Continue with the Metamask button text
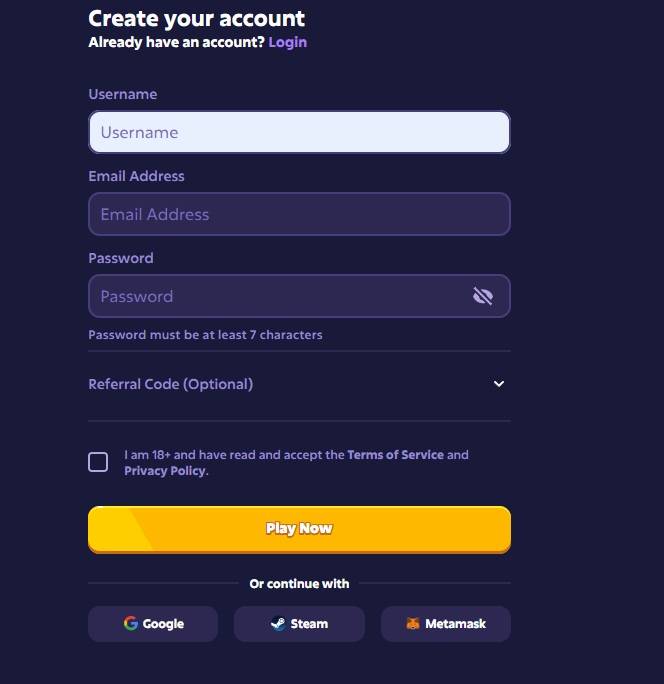The width and height of the screenshot is (664, 684). (x=455, y=624)
